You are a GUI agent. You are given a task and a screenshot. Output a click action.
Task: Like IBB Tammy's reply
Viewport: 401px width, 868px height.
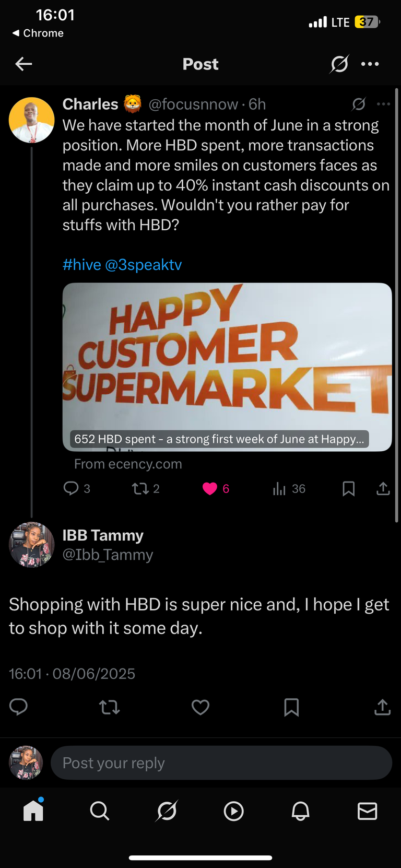[200, 707]
